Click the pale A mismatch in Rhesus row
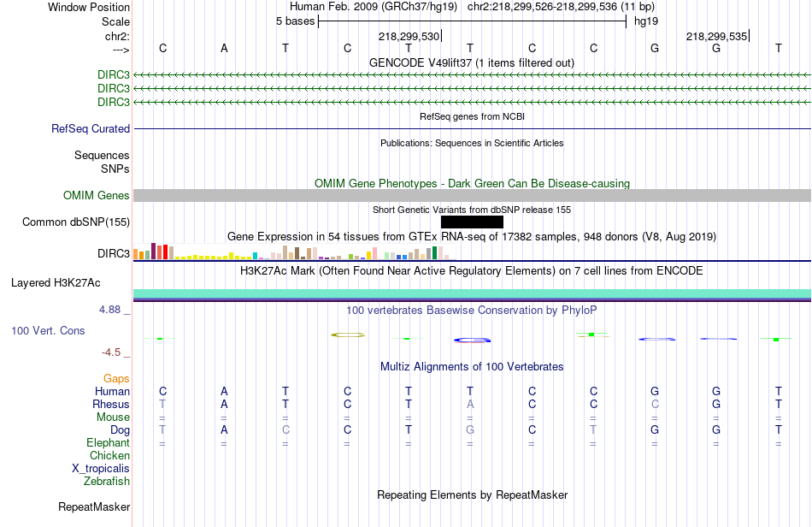Image resolution: width=812 pixels, height=527 pixels. [470, 404]
